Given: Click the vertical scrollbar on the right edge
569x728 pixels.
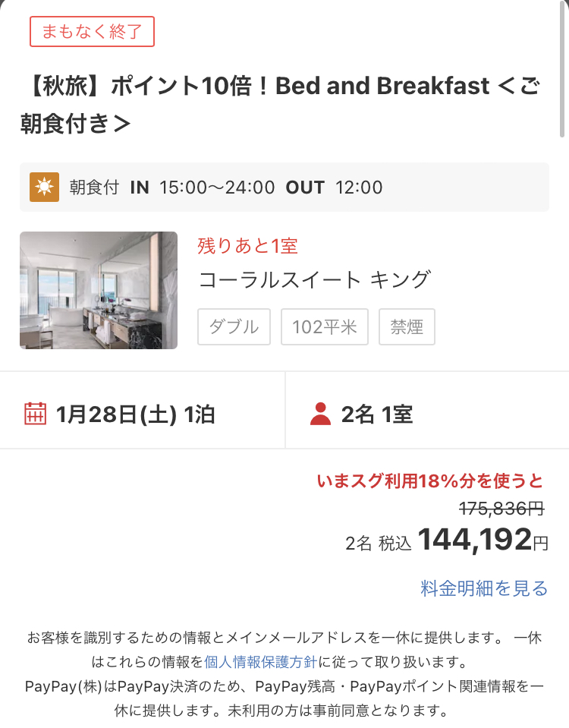Looking at the screenshot, I should point(562,70).
